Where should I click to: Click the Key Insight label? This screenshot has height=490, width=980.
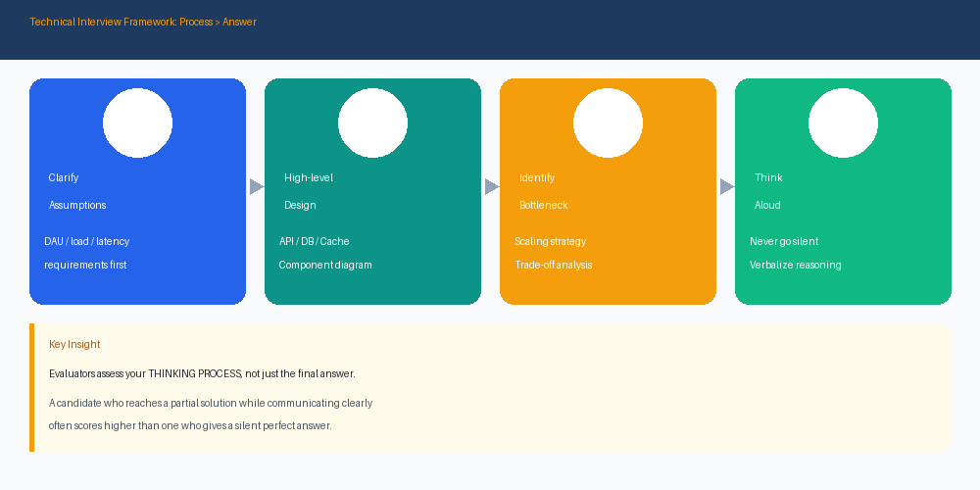tap(74, 344)
